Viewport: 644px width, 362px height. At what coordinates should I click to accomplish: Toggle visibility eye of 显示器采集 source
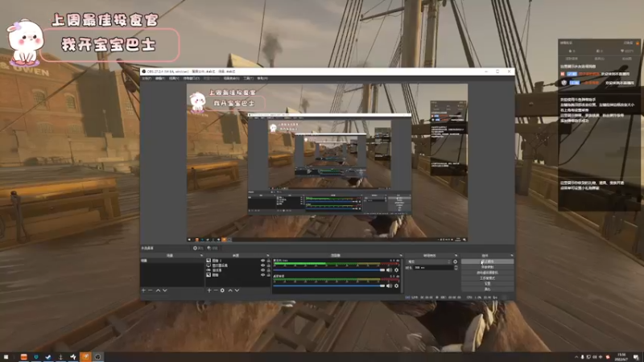[263, 265]
